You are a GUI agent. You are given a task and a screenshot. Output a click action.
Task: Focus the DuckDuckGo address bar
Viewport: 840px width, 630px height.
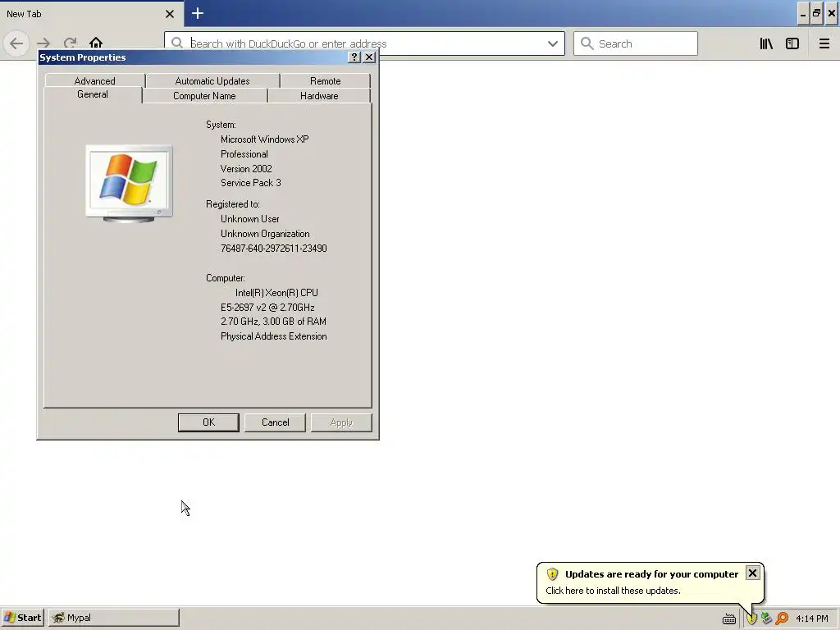pos(364,43)
